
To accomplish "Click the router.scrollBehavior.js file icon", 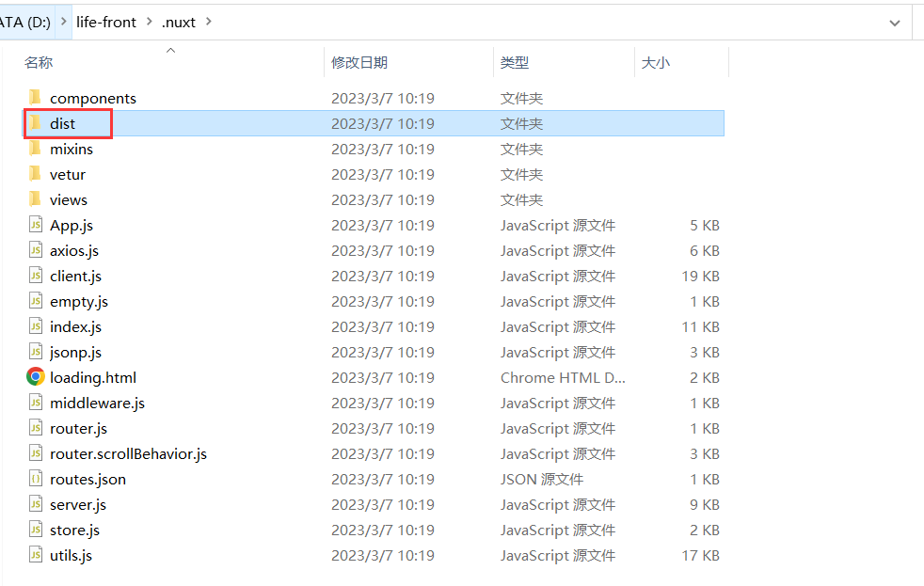I will 36,452.
